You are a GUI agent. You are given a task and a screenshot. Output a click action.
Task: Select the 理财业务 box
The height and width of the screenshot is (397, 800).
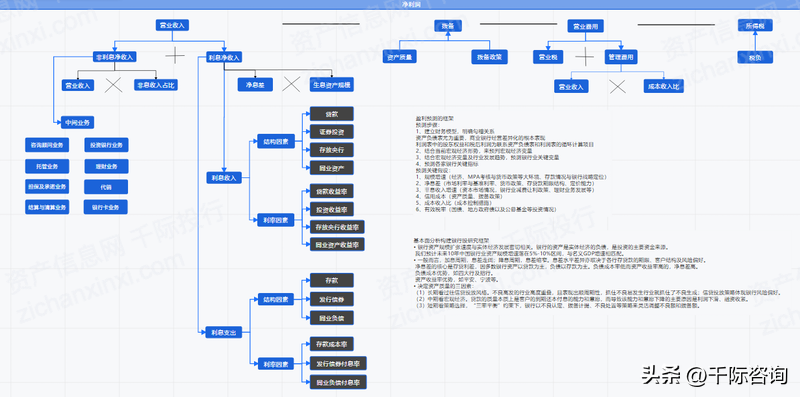(106, 166)
